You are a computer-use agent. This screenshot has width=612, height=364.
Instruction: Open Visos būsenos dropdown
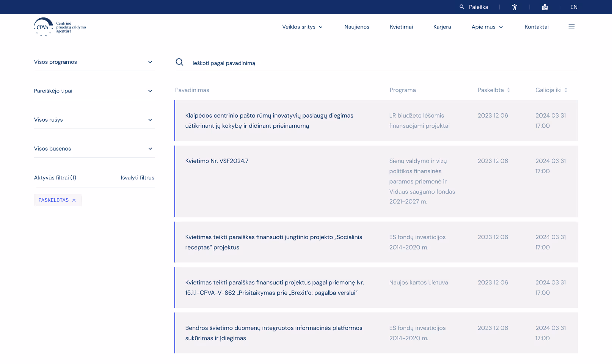point(94,149)
